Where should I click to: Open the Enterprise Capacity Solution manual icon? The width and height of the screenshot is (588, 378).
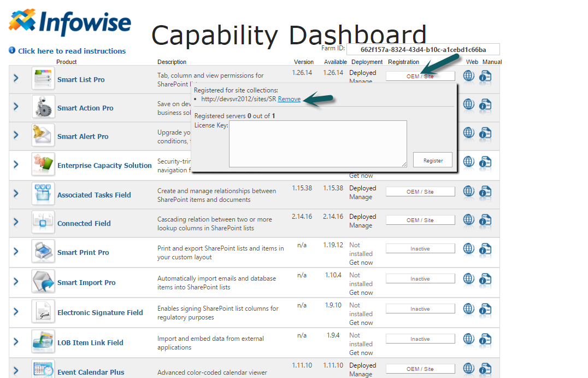tap(485, 162)
